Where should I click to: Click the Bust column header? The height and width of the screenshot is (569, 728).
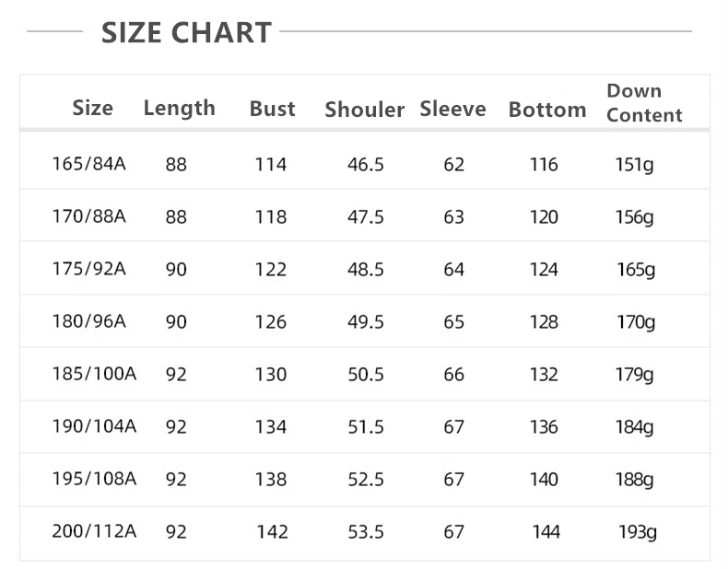tap(273, 109)
